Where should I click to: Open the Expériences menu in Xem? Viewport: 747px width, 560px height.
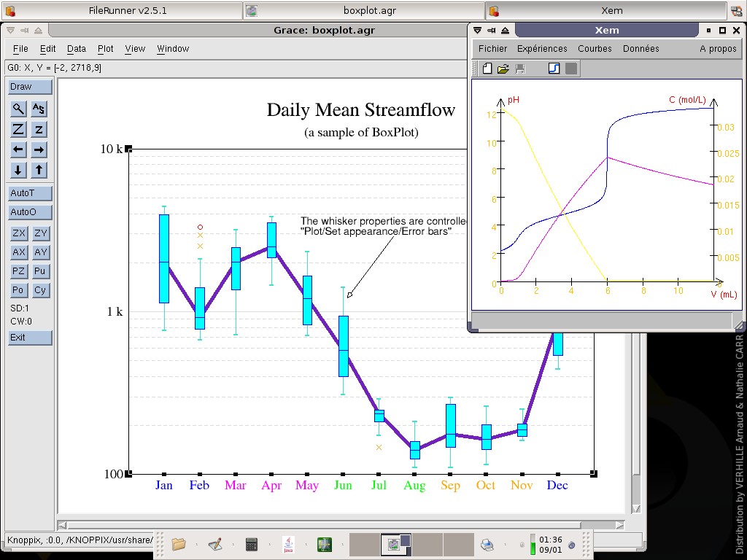click(x=542, y=49)
